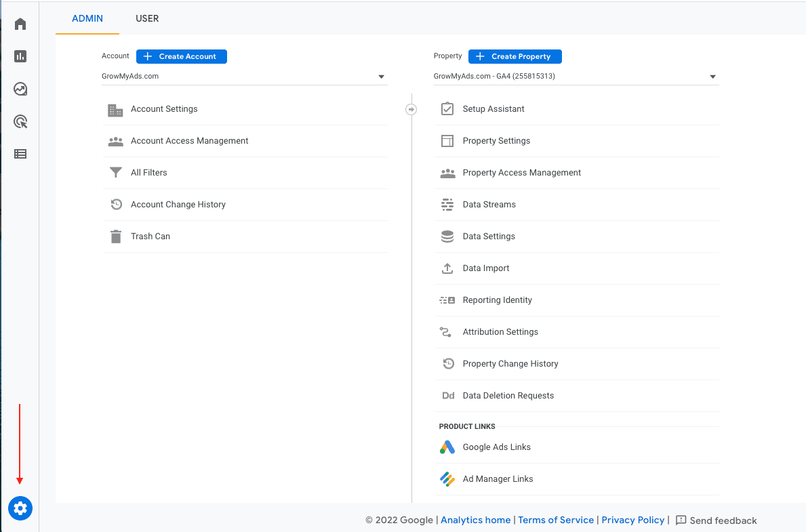
Task: Click the Data Import upload icon
Action: 447,268
